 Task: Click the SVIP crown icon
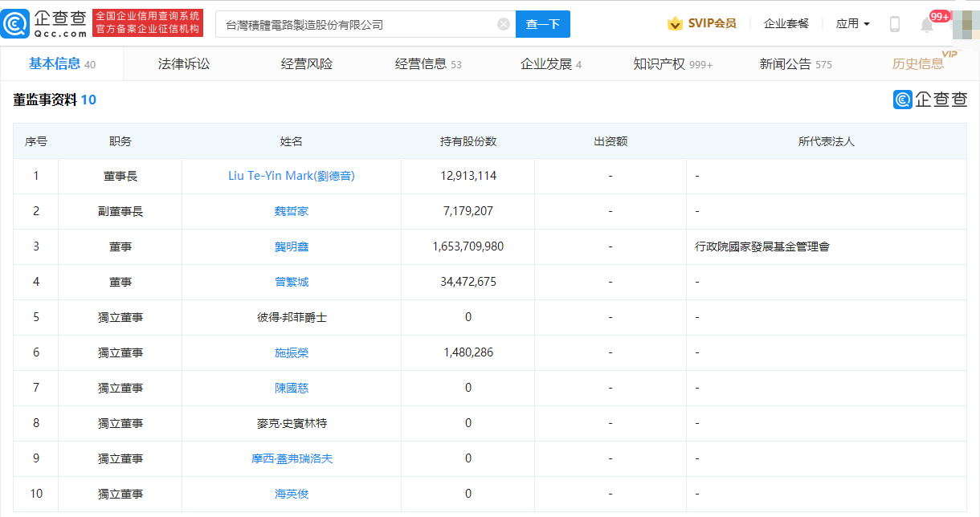coord(675,23)
